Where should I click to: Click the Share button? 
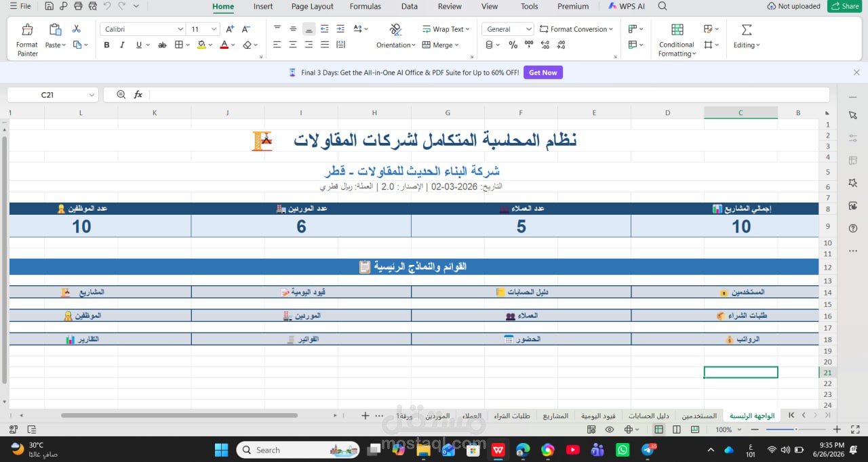click(x=844, y=6)
